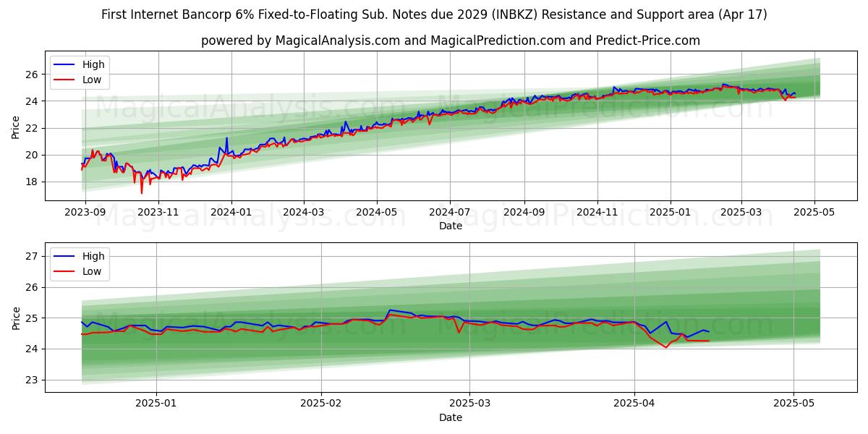The width and height of the screenshot is (868, 434).
Task: Click the 'Date' label under the bottom chart
Action: (x=451, y=417)
